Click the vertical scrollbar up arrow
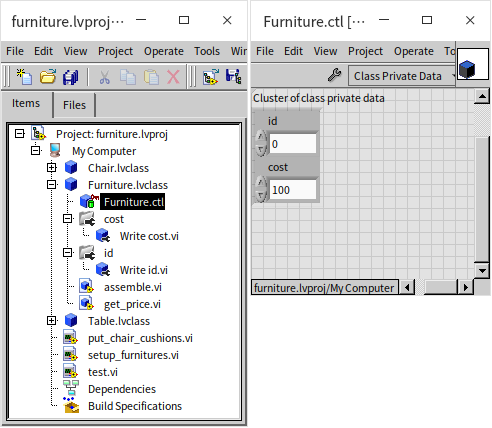This screenshot has height=428, width=492. coord(482,97)
